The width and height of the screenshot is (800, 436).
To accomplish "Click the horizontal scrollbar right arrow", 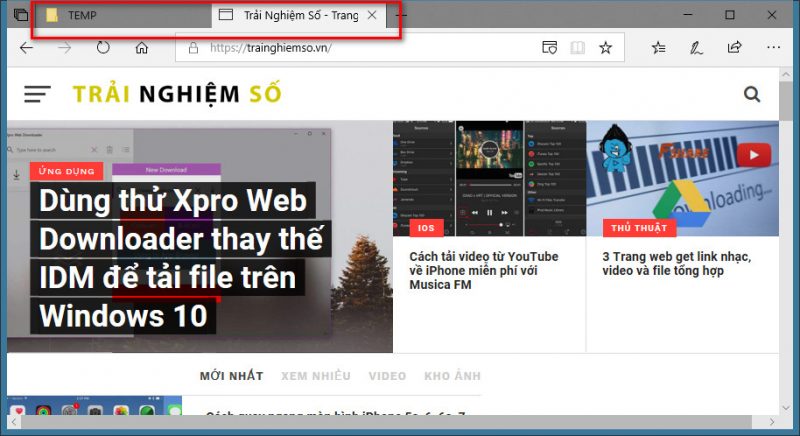I will tap(772, 422).
